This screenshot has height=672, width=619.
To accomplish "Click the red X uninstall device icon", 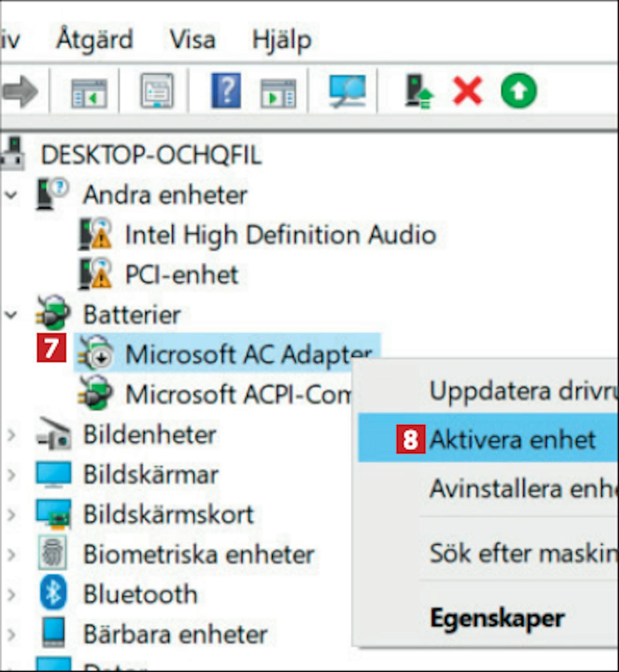I will [467, 91].
